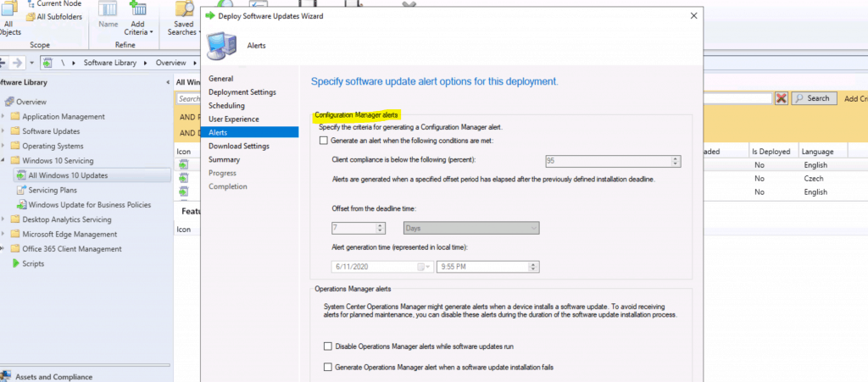868x382 pixels.
Task: Click the alert time spinner arrows
Action: coord(533,267)
